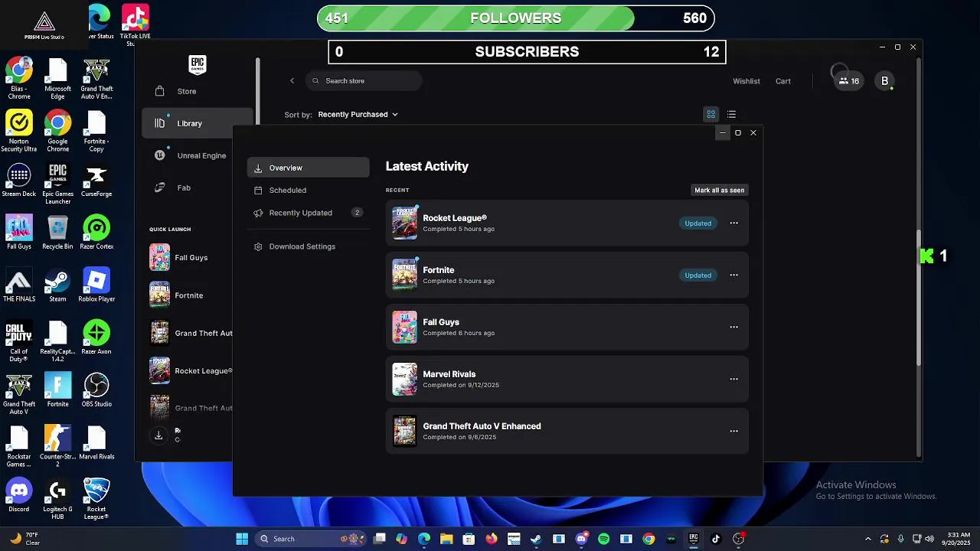
Task: Switch library to grid view
Action: tap(710, 114)
